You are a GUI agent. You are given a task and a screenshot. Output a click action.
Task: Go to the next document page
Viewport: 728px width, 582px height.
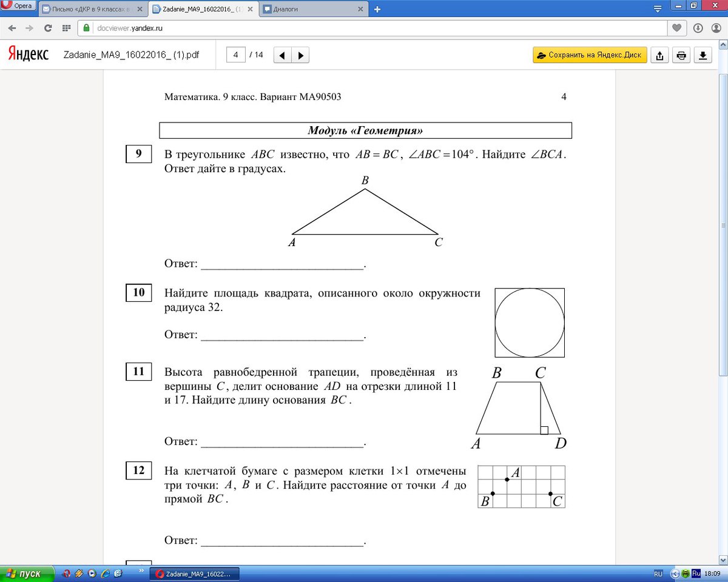[x=300, y=55]
